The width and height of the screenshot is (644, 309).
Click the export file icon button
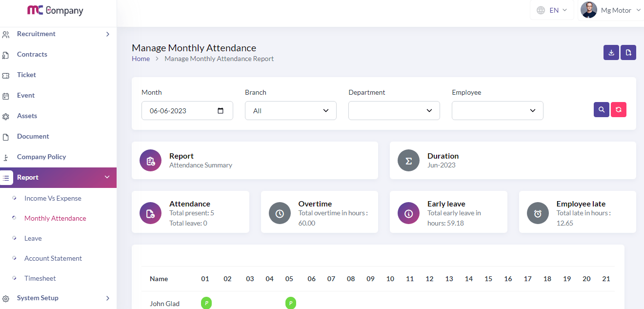628,53
